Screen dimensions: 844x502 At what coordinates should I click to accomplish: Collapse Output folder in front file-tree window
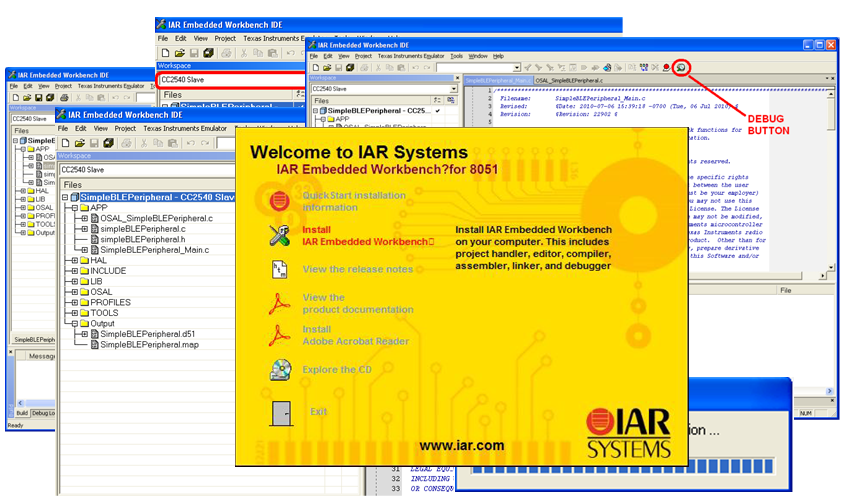point(75,323)
